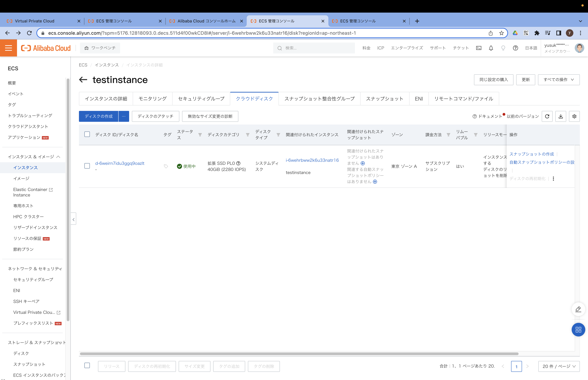The image size is (588, 380).
Task: Open the 20 件 / ページ page-size dropdown
Action: tap(559, 366)
